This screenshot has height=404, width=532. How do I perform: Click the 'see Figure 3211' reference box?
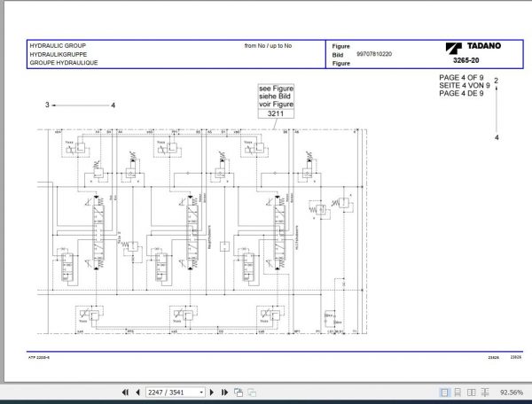click(276, 101)
